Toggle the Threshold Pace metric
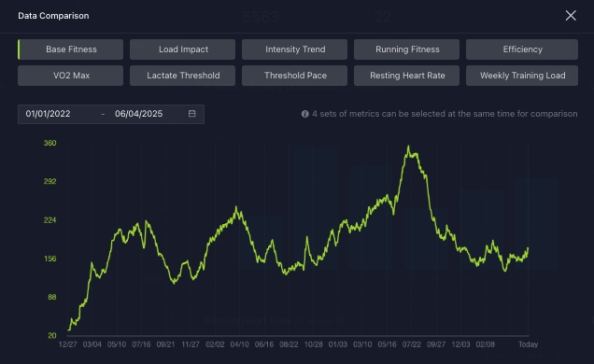Viewport: 594px width, 364px height. tap(295, 76)
